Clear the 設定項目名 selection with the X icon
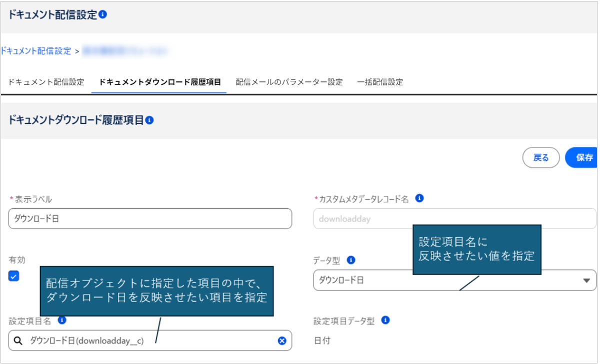Screen dimensions: 600x364 coord(282,341)
